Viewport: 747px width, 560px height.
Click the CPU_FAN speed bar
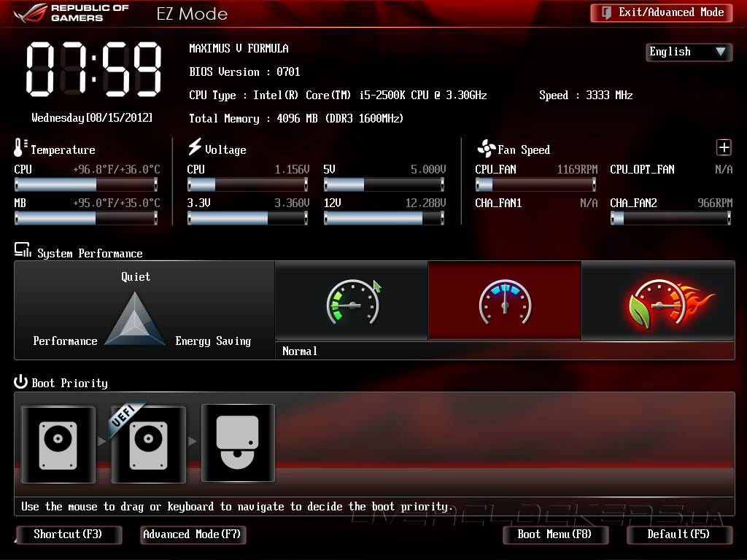[536, 184]
